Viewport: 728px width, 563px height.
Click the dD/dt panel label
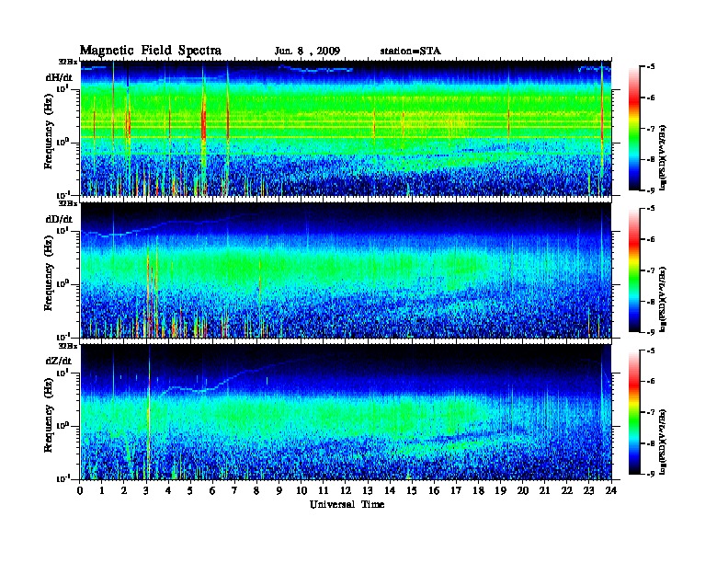[59, 219]
